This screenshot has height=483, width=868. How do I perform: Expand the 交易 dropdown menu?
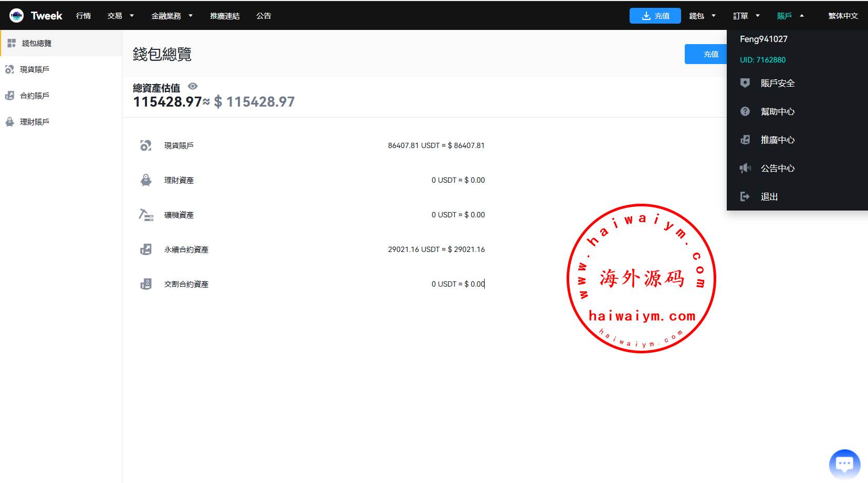pyautogui.click(x=120, y=16)
